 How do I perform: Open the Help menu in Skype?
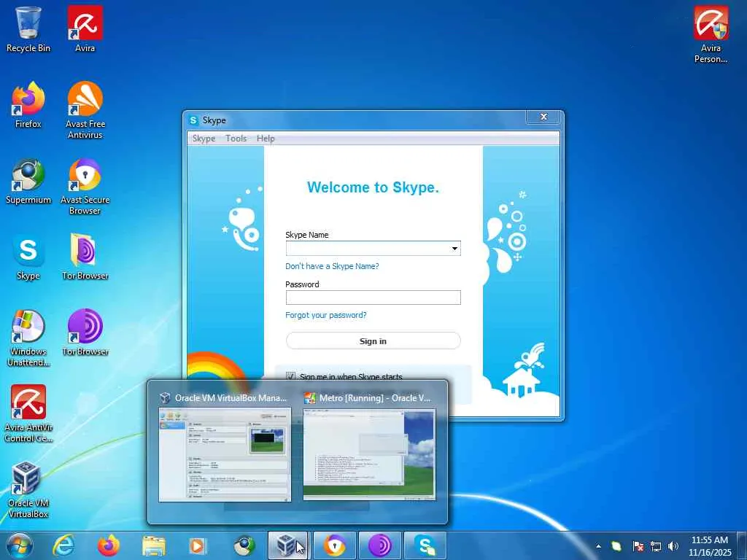pyautogui.click(x=266, y=139)
